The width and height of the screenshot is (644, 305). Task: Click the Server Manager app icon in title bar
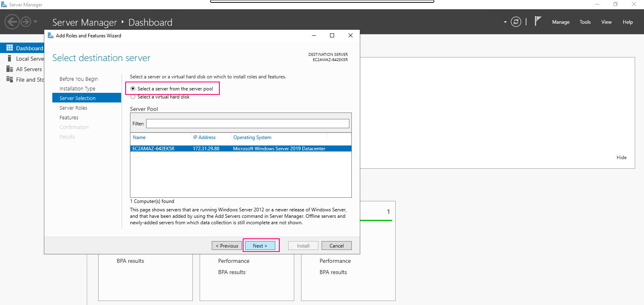pos(4,4)
